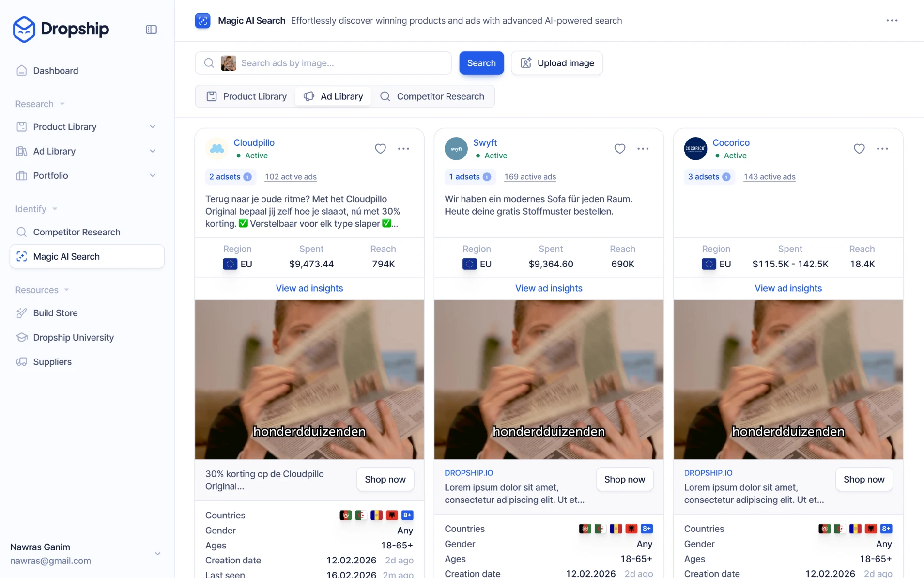This screenshot has width=924, height=578.
Task: Open the page header more options menu
Action: point(892,21)
